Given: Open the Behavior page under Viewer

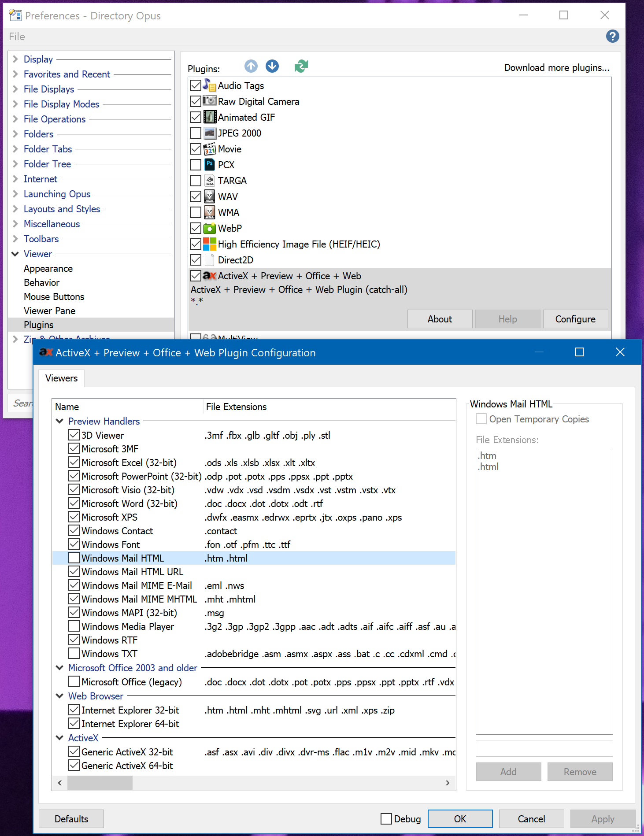Looking at the screenshot, I should pos(41,282).
